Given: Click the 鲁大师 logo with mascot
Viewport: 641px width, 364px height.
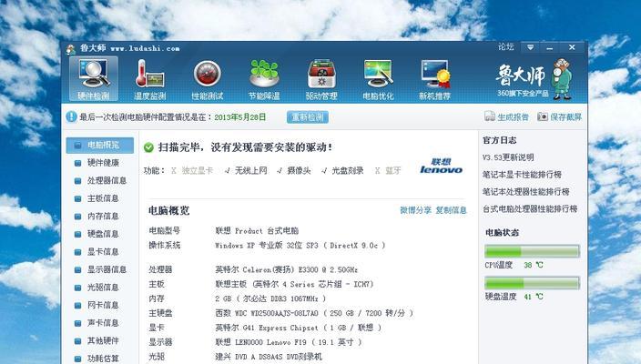Looking at the screenshot, I should [x=534, y=79].
